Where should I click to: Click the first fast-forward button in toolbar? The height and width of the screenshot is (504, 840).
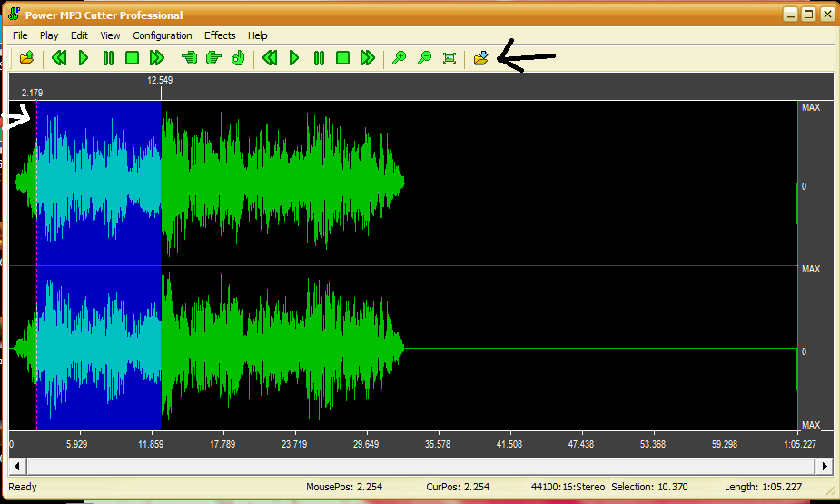(x=156, y=58)
